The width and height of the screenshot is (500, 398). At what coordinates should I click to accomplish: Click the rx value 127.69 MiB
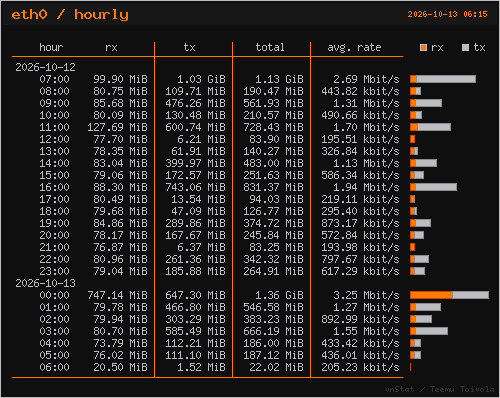pyautogui.click(x=117, y=127)
